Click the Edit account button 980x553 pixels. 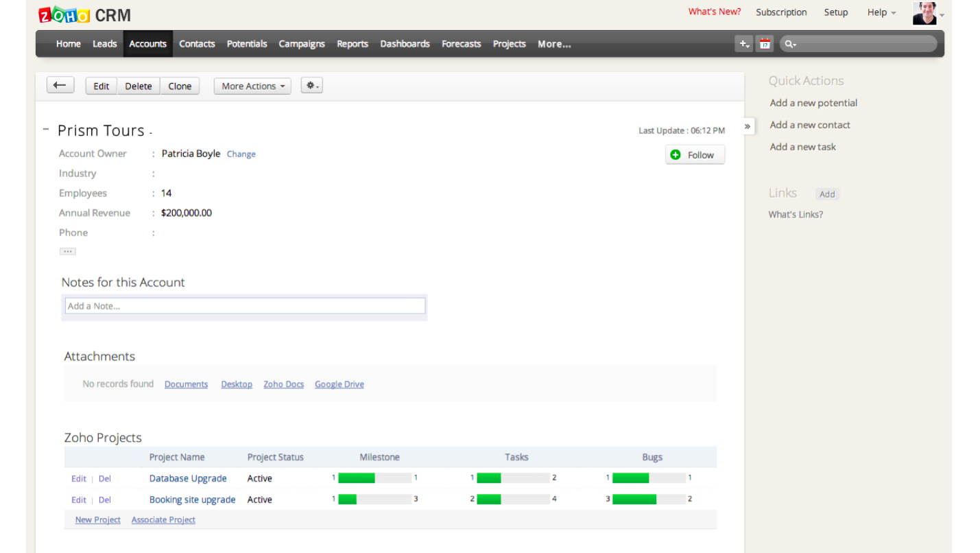(x=101, y=86)
